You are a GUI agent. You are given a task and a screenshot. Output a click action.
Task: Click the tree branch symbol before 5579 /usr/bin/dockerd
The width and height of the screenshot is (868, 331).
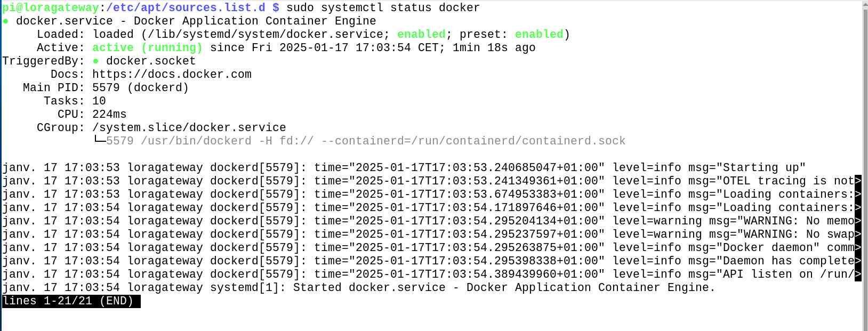click(x=99, y=140)
